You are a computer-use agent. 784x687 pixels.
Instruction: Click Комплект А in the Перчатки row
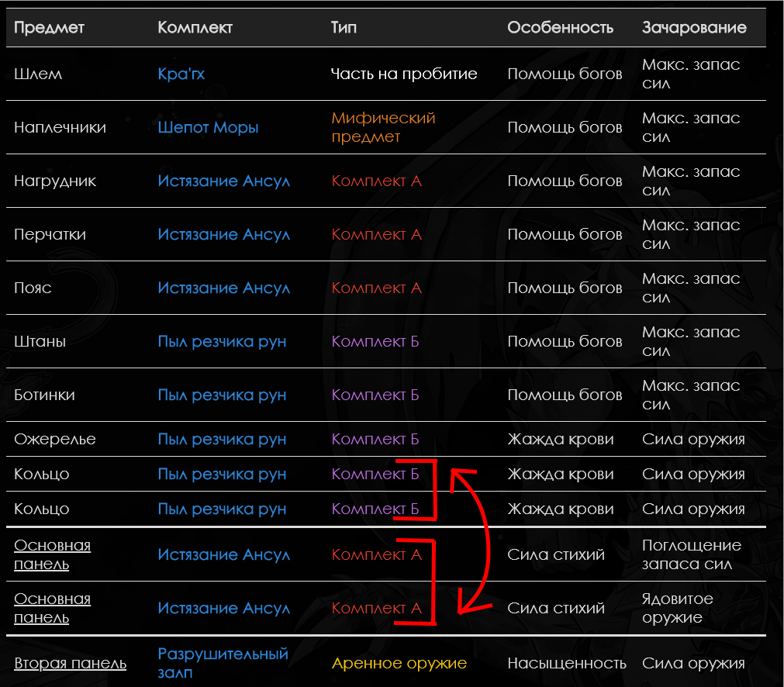pyautogui.click(x=377, y=234)
